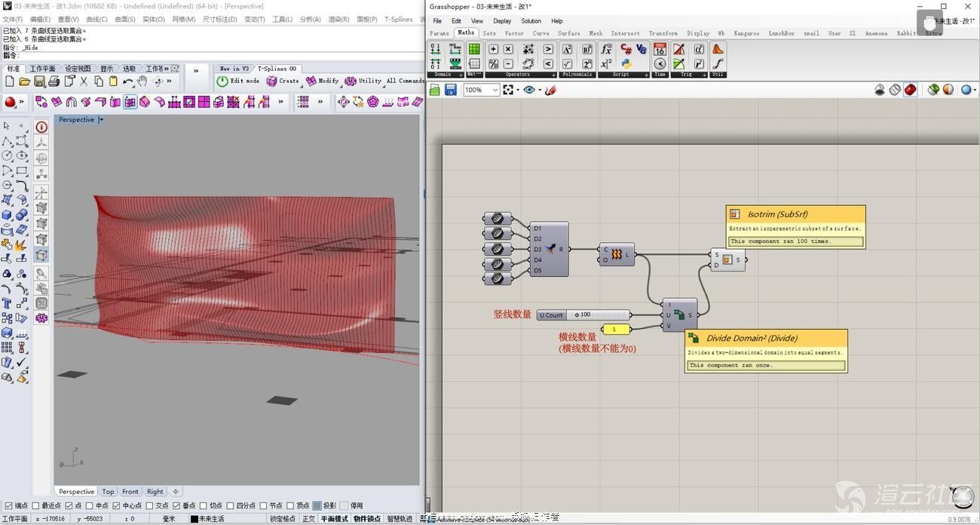Click the Python script component icon
The width and height of the screenshot is (980, 525).
(626, 63)
